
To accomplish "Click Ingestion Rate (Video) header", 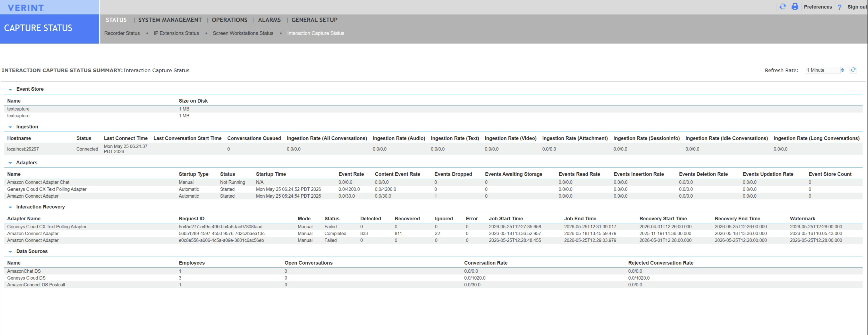I will 510,138.
